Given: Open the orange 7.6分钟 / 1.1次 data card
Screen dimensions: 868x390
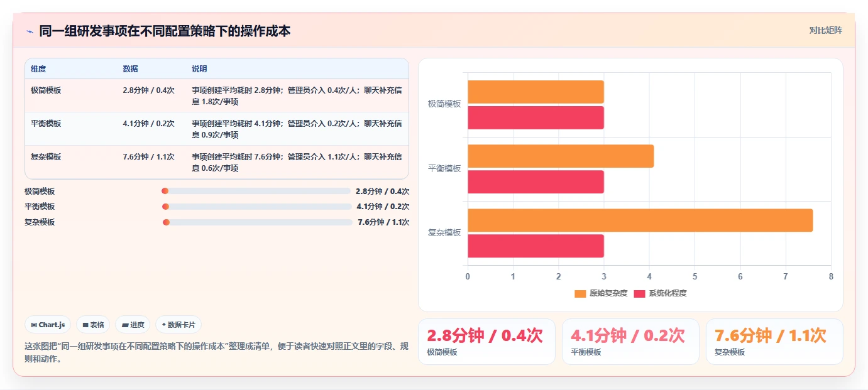Looking at the screenshot, I should [x=774, y=342].
